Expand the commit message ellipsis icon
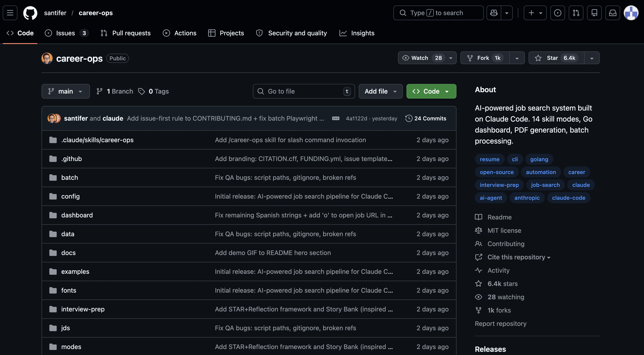This screenshot has width=644, height=355. click(336, 118)
